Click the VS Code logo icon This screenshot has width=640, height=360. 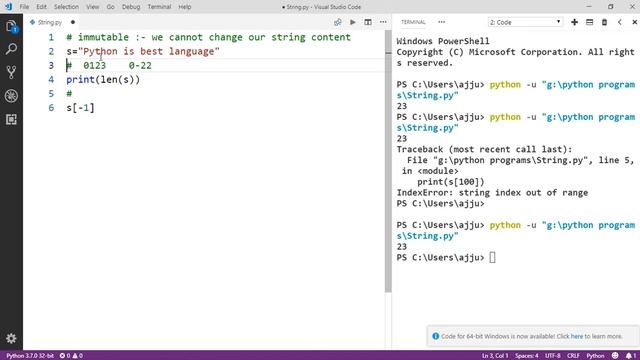coord(8,7)
